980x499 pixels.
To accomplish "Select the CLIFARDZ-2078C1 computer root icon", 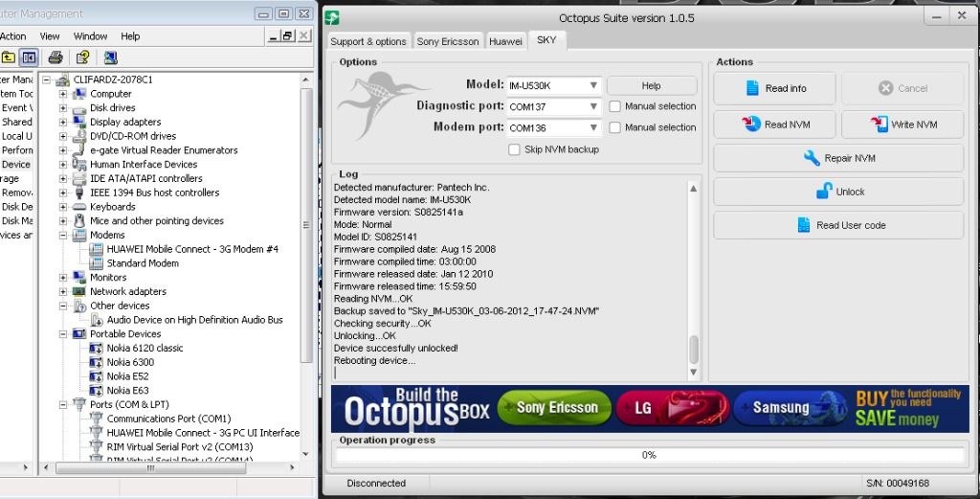I will pyautogui.click(x=62, y=79).
